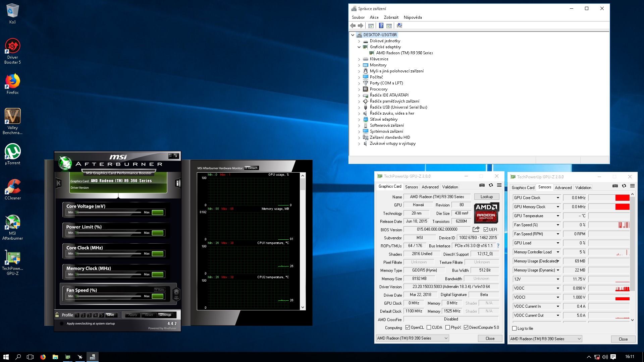The image size is (644, 362).
Task: Open µTorrent desktop shortcut
Action: click(x=12, y=154)
